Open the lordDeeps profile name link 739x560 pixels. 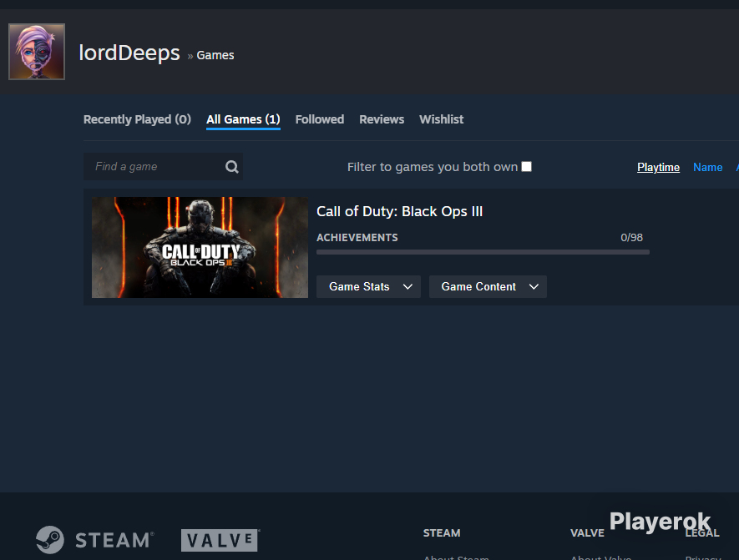129,53
